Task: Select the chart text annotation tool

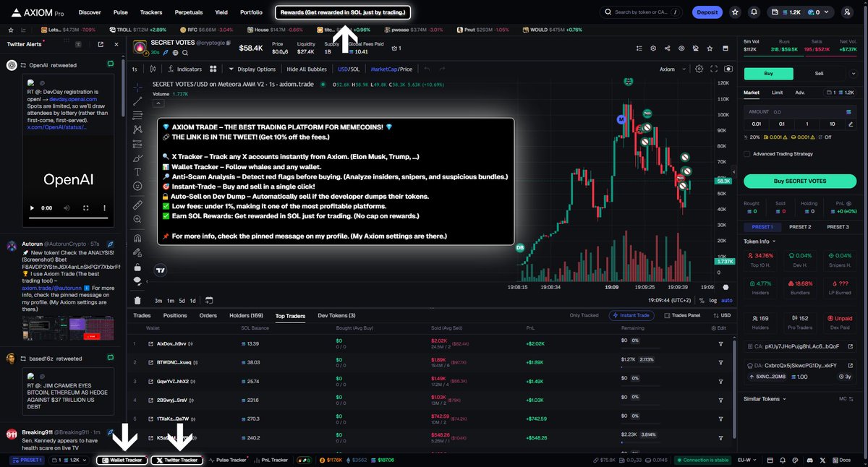Action: pos(137,172)
